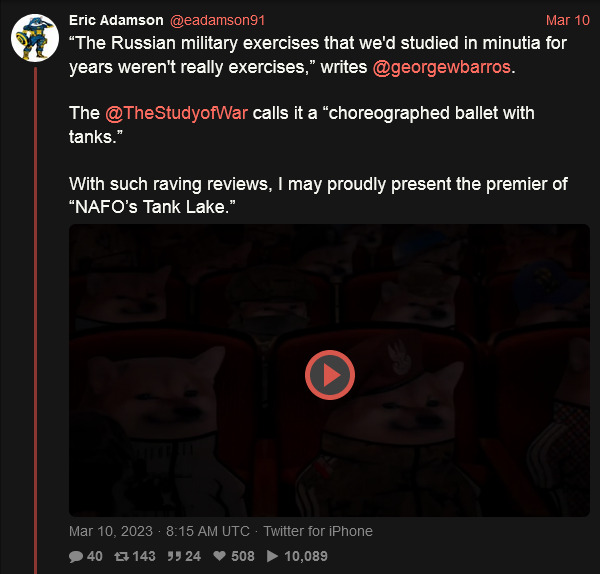Click the 143 retweets count
Image resolution: width=600 pixels, height=574 pixels.
pyautogui.click(x=144, y=556)
